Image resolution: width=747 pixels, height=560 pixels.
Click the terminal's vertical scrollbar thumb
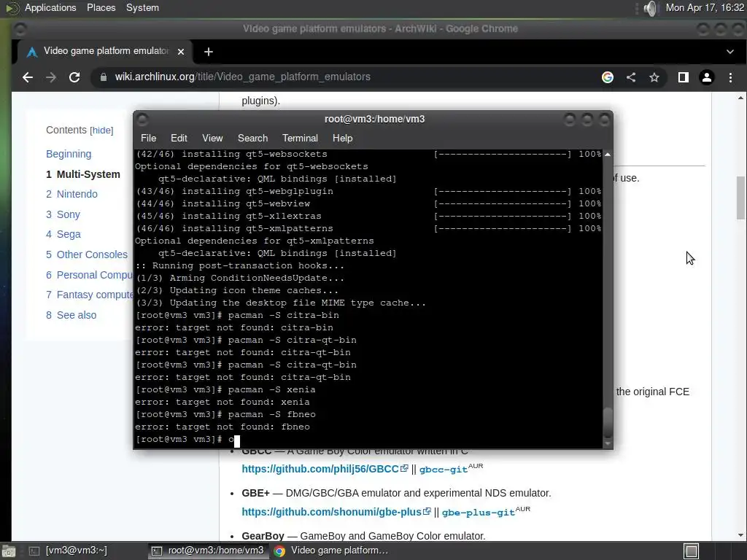click(x=608, y=423)
